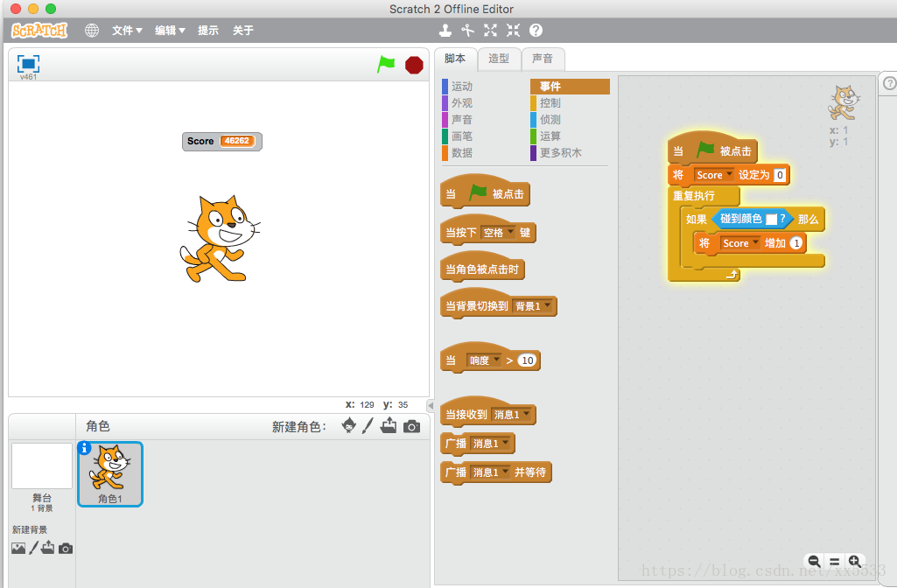Select the Block help question tool
Screen dimensions: 897x588
(x=536, y=31)
